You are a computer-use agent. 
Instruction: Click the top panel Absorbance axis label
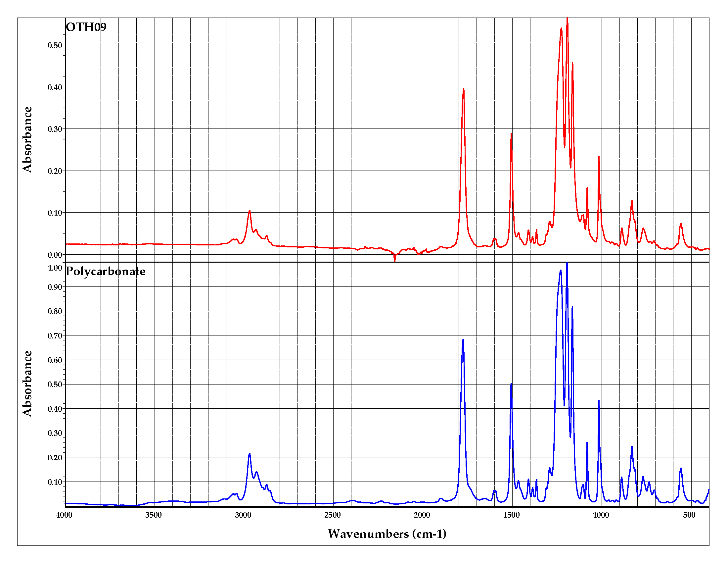pyautogui.click(x=27, y=139)
